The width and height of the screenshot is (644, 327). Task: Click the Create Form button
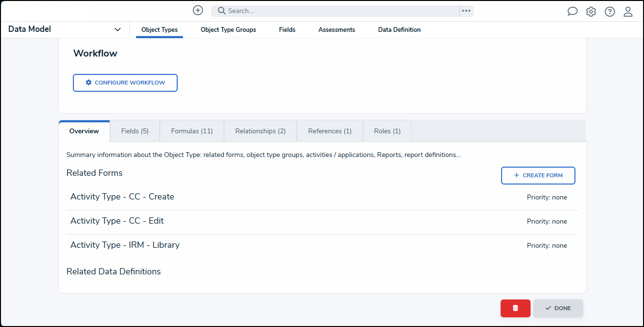click(538, 175)
